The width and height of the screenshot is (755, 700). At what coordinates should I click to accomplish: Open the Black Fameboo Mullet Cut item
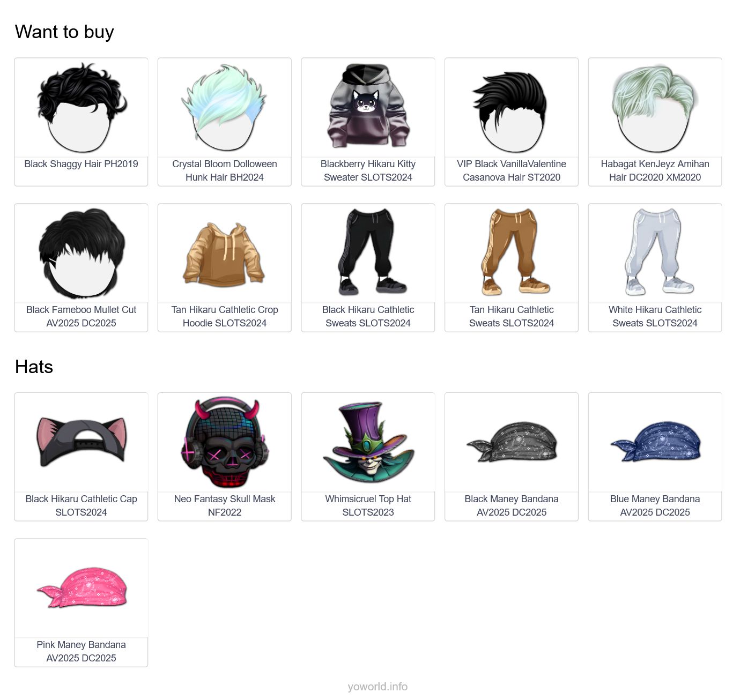(x=81, y=268)
